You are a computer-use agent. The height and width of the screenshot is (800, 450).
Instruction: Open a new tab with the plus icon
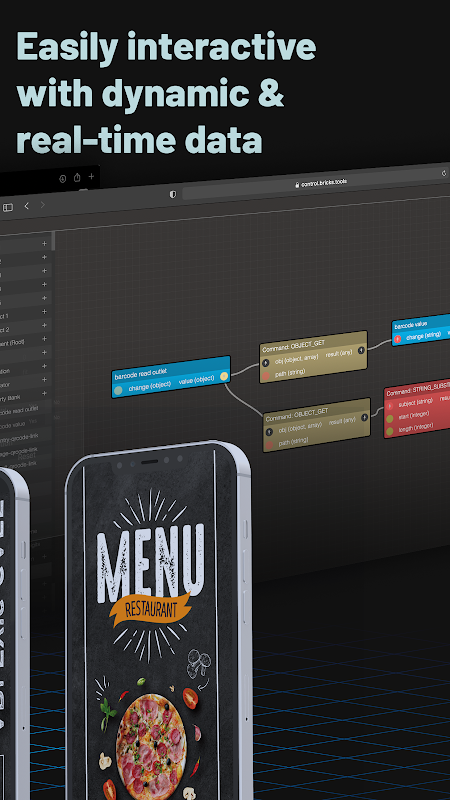coord(91,177)
